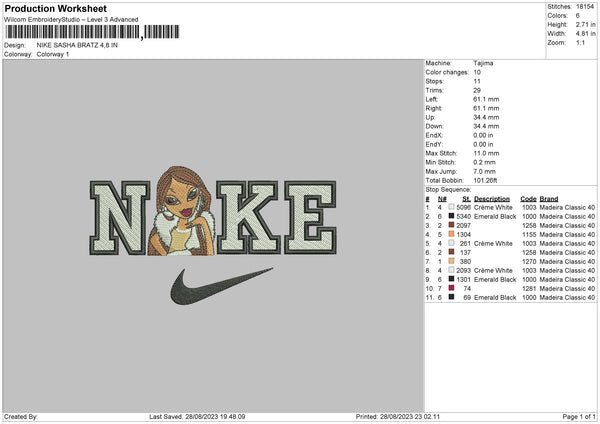Click the red swatch with code 1281
Viewport: 600px width, 424px height.
pyautogui.click(x=452, y=288)
